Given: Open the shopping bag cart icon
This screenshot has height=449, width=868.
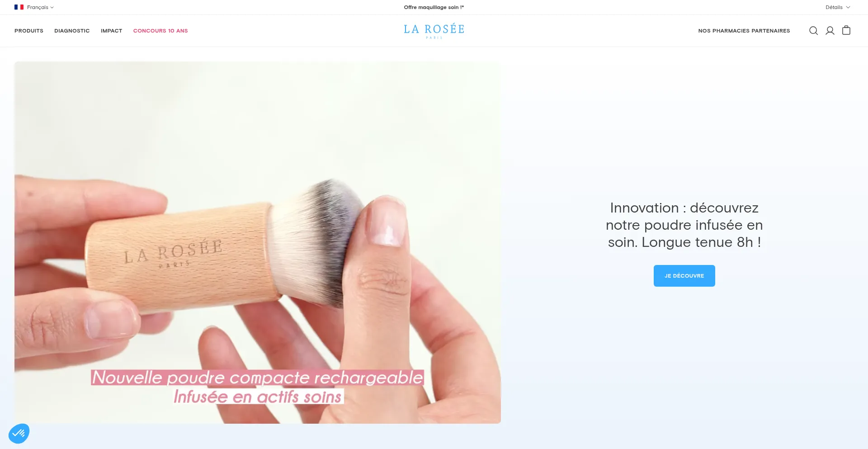Looking at the screenshot, I should pos(846,30).
